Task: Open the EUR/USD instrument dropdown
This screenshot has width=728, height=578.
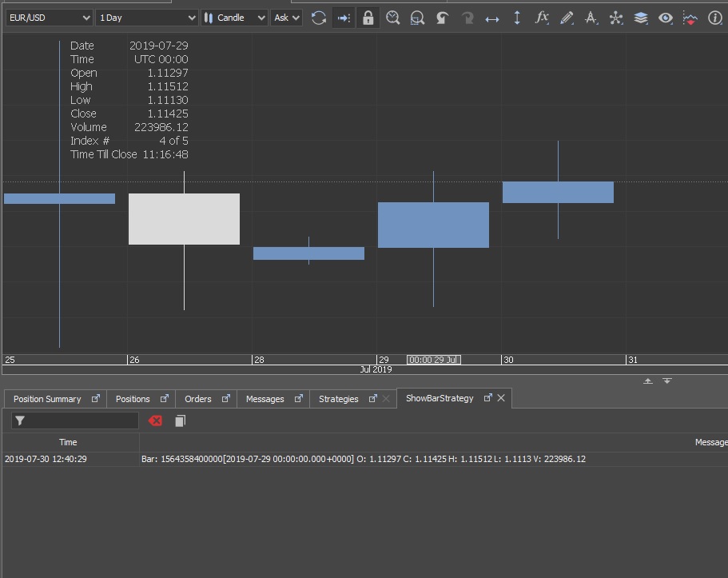Action: coord(50,18)
